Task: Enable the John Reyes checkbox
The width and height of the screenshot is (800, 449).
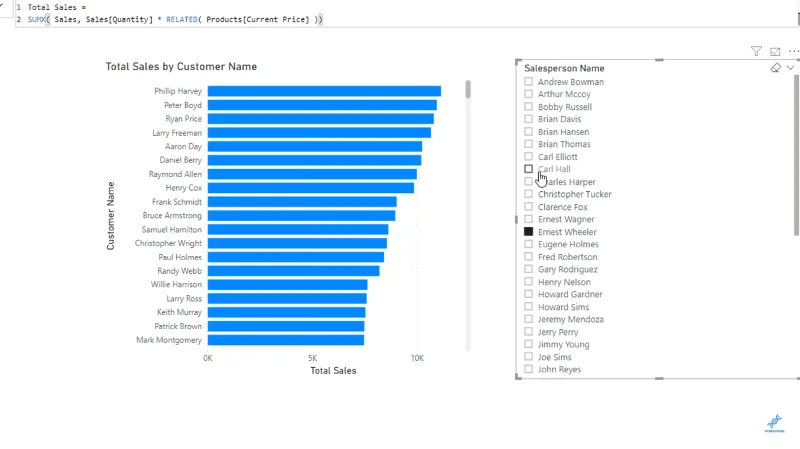Action: 529,369
